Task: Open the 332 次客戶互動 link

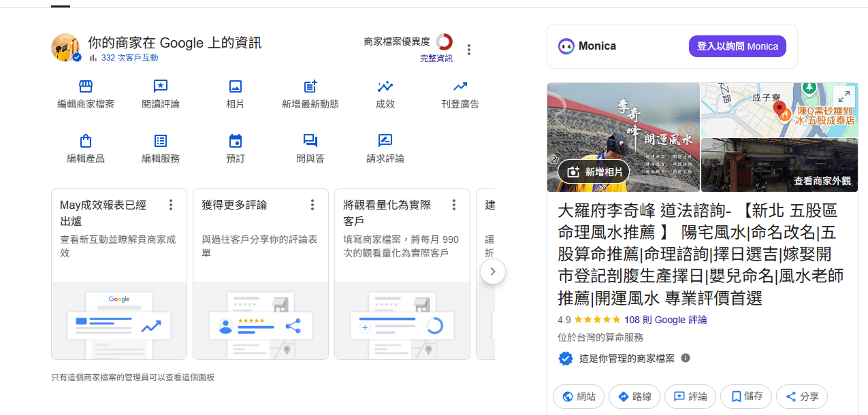Action: click(x=129, y=58)
